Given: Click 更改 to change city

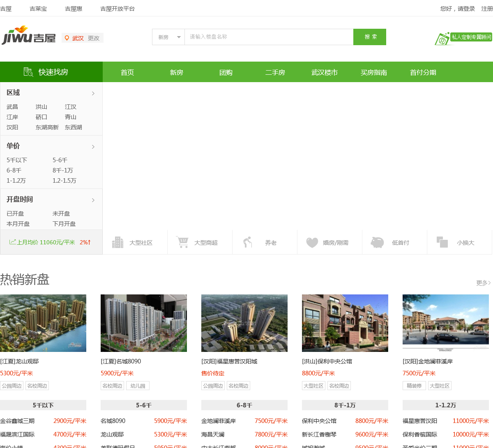Looking at the screenshot, I should coord(94,38).
